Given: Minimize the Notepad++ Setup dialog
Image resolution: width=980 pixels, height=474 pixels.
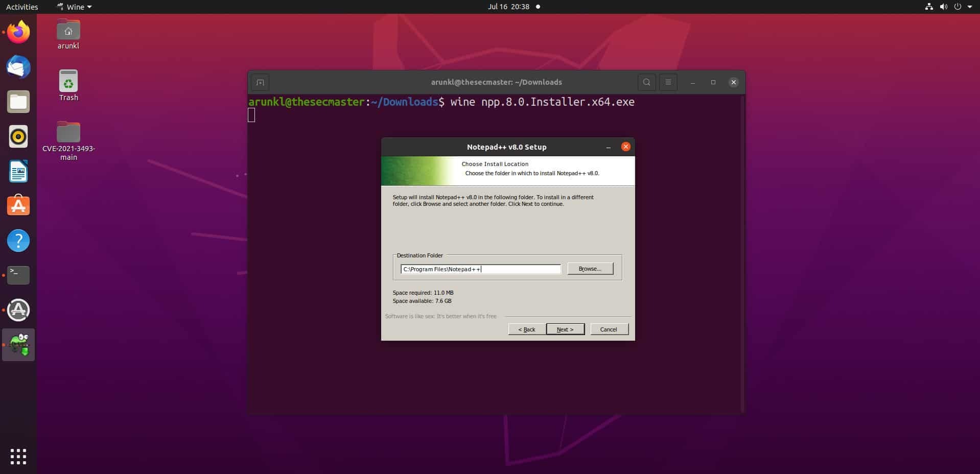Looking at the screenshot, I should coord(608,147).
